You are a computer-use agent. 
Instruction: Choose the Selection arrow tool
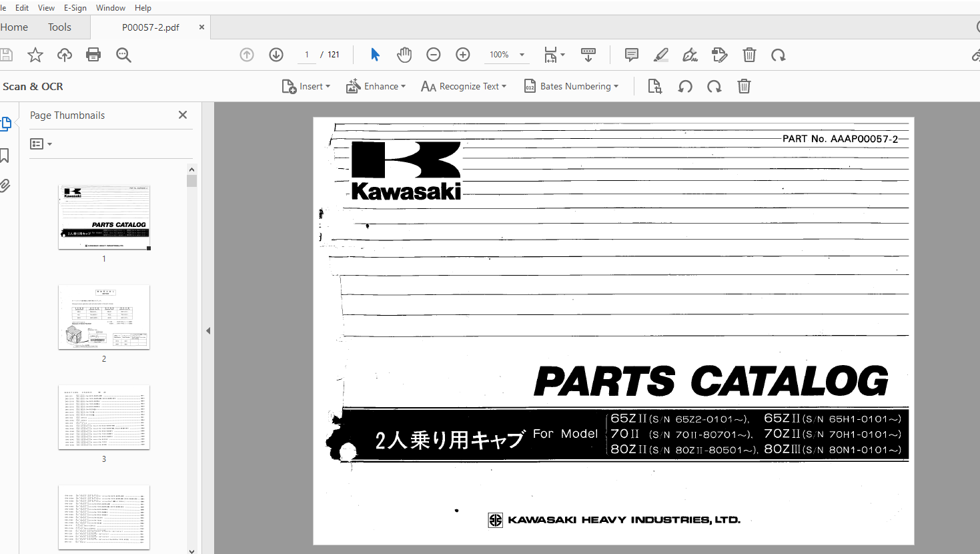click(x=375, y=55)
